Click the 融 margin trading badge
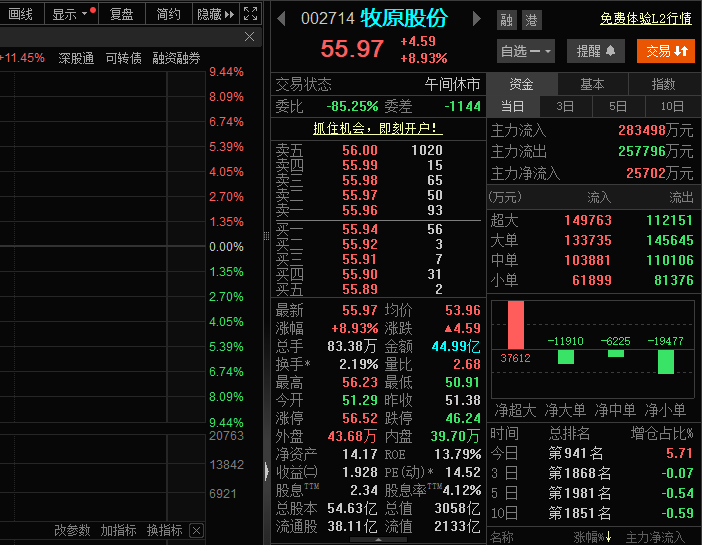The width and height of the screenshot is (702, 545). 506,20
